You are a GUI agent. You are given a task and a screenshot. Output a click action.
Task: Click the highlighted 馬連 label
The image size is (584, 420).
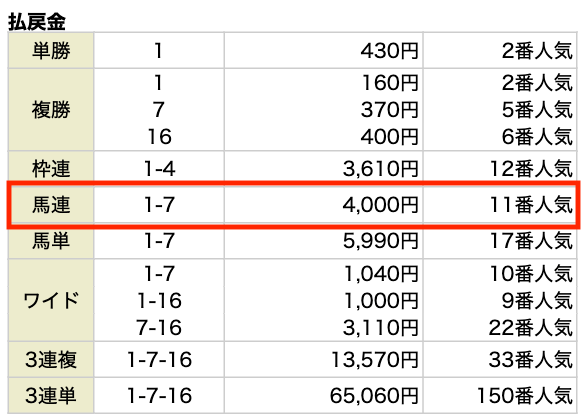coord(51,205)
